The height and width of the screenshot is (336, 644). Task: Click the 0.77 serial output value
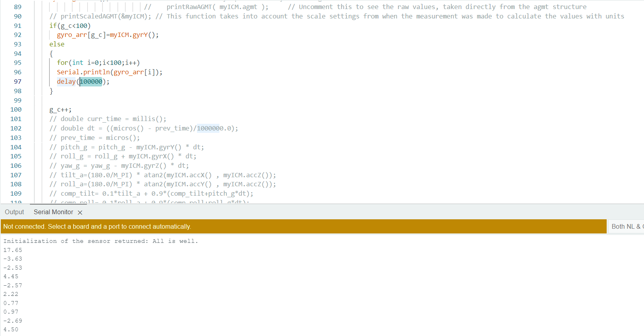click(11, 303)
